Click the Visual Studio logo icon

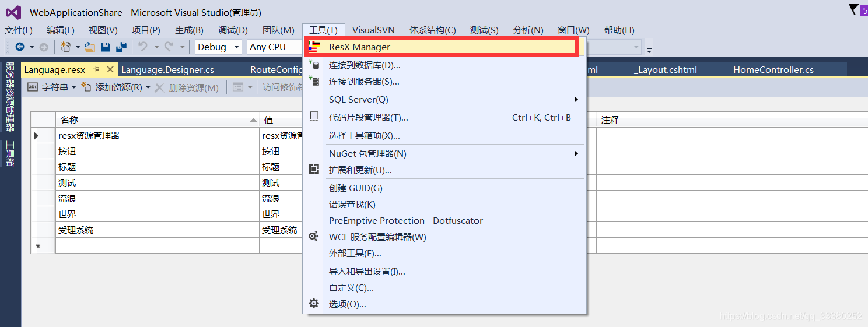tap(13, 12)
